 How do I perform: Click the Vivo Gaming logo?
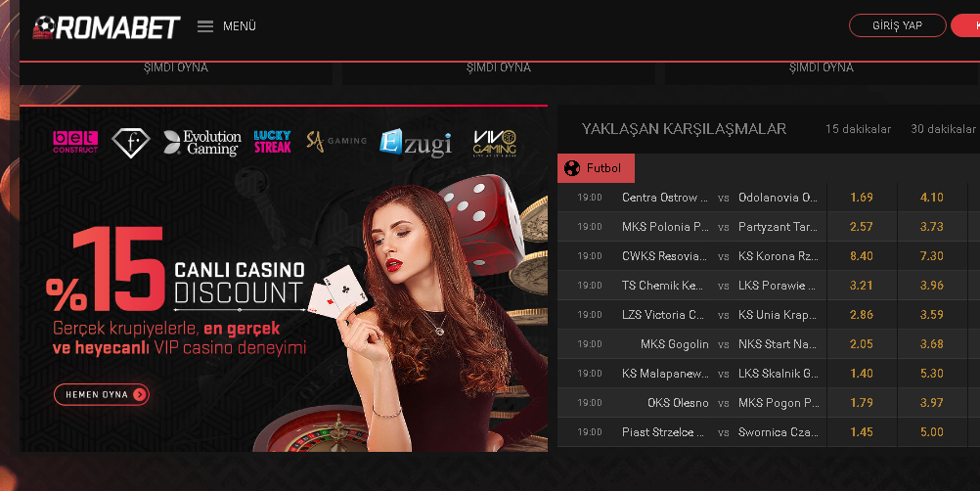494,143
